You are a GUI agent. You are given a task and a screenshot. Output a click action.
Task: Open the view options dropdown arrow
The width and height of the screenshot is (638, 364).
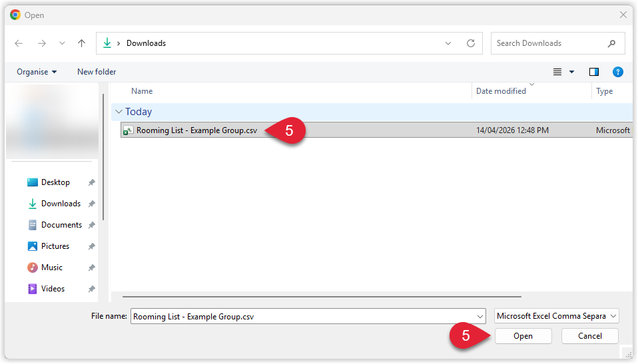tap(571, 72)
